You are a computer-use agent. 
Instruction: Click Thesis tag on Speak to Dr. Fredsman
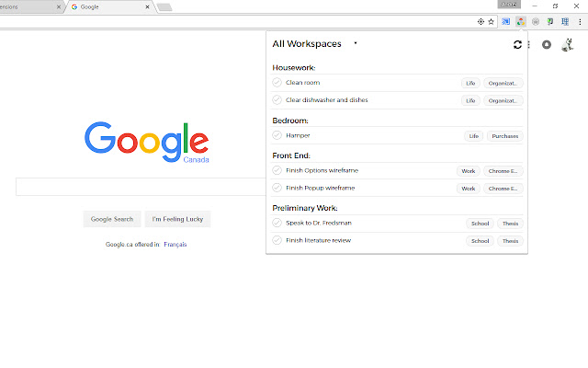coord(510,224)
